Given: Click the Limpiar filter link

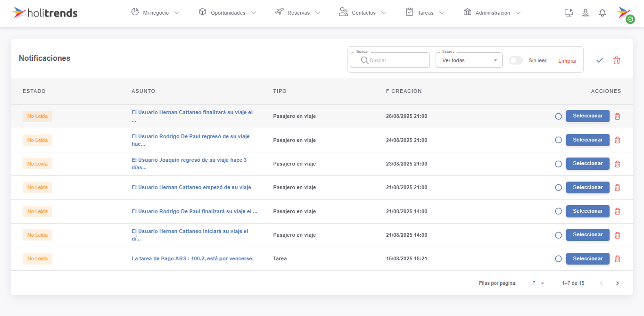Looking at the screenshot, I should [x=567, y=61].
